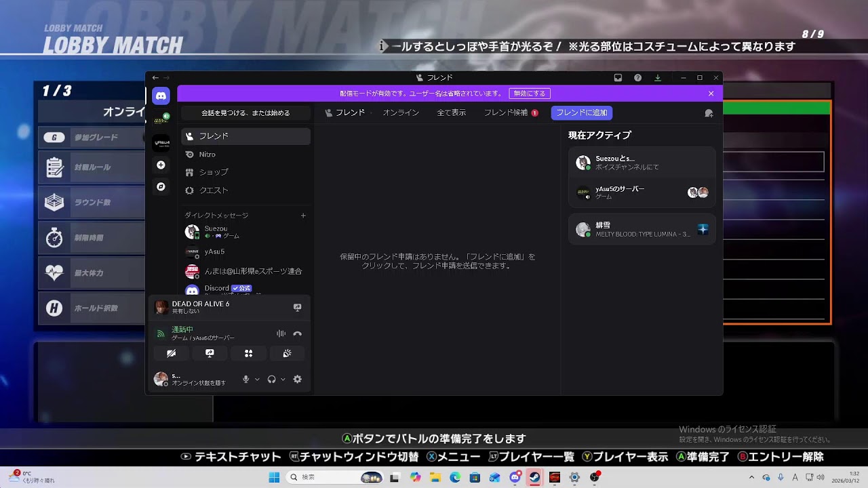This screenshot has height=488, width=868.
Task: Open the Discord inbox icon
Action: [618, 78]
